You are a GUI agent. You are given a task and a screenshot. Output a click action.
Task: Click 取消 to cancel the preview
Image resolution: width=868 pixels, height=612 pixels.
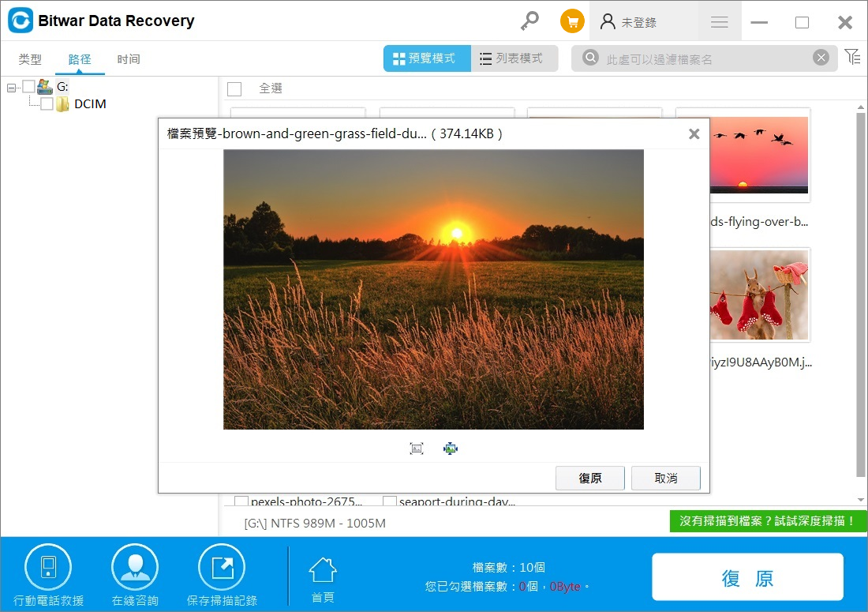coord(666,478)
